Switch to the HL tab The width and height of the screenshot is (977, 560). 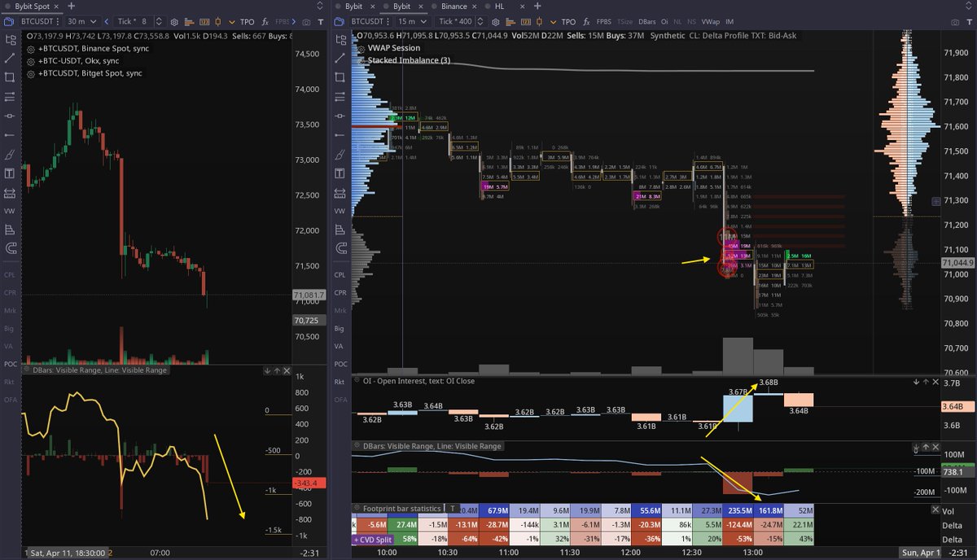tap(499, 6)
